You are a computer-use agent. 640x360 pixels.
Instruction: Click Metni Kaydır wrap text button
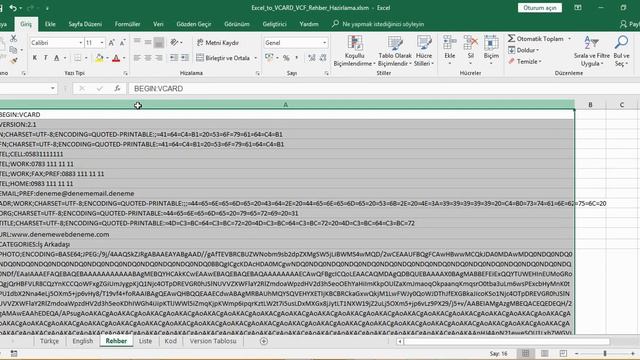218,42
